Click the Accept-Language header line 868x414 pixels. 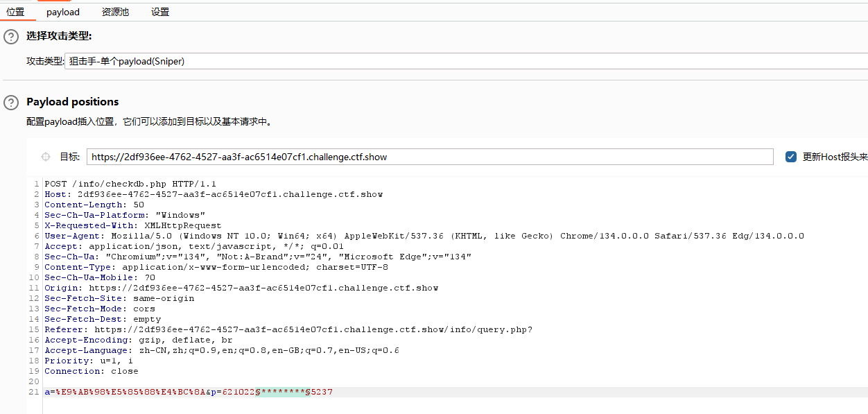tap(222, 350)
